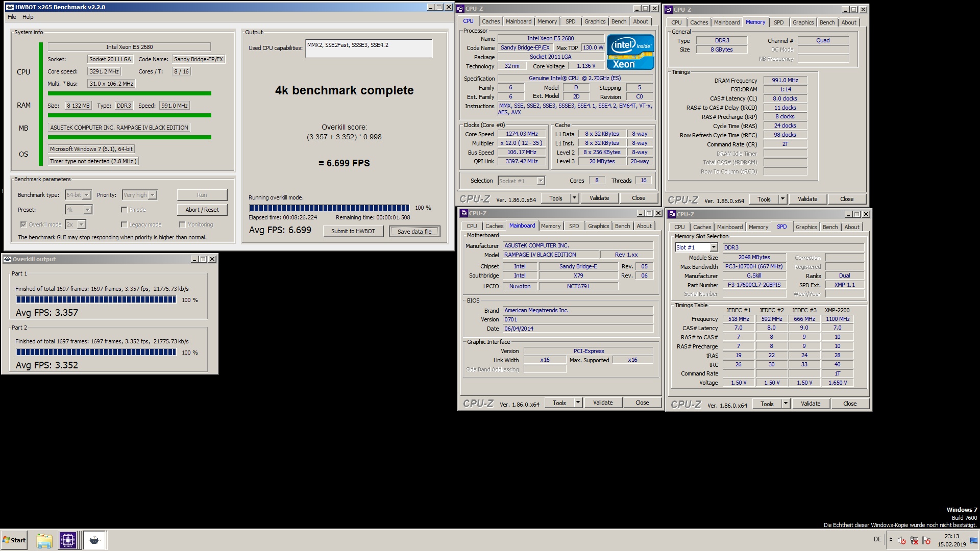Enable the Legacy mode checkbox
Screen dimensions: 980x551
124,224
